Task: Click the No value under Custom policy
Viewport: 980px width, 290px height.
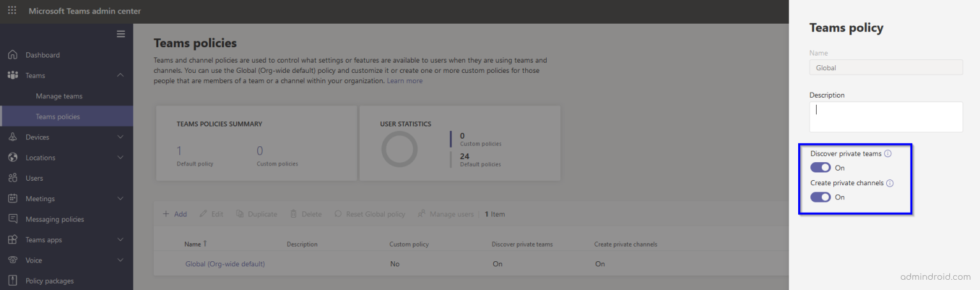Action: point(395,264)
